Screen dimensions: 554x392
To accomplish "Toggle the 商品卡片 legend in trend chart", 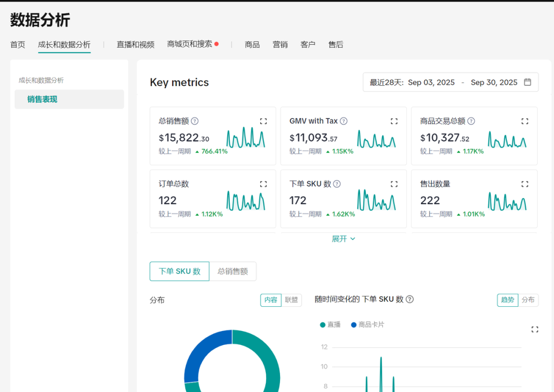I will tap(367, 325).
